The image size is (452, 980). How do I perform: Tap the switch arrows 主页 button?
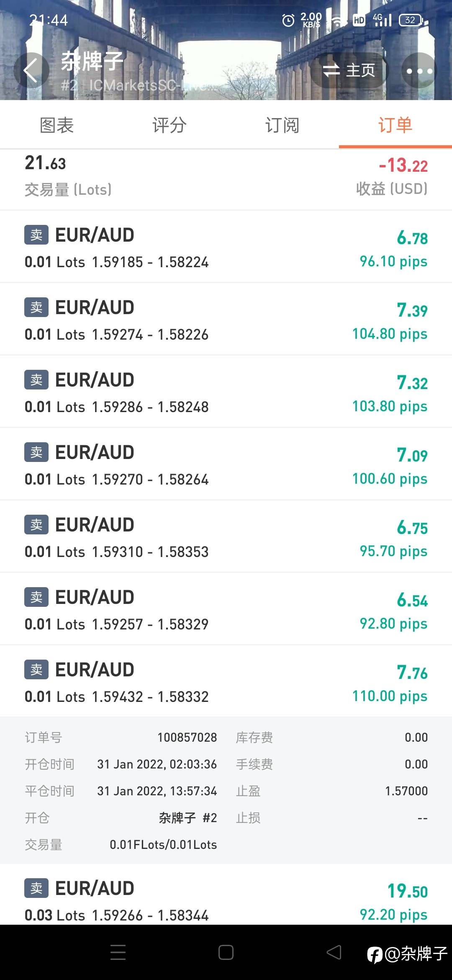(349, 70)
